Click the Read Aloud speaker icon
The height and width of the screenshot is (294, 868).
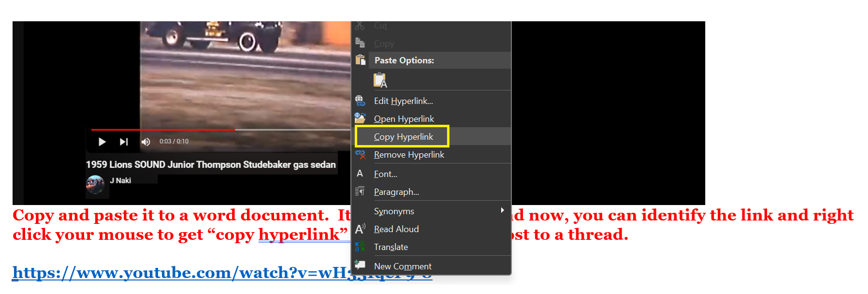360,229
